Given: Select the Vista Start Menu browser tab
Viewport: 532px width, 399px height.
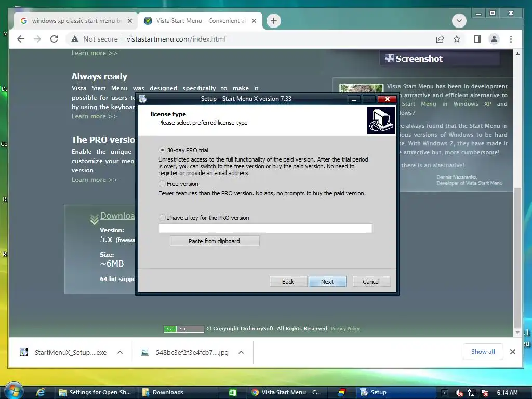Looking at the screenshot, I should (x=201, y=21).
